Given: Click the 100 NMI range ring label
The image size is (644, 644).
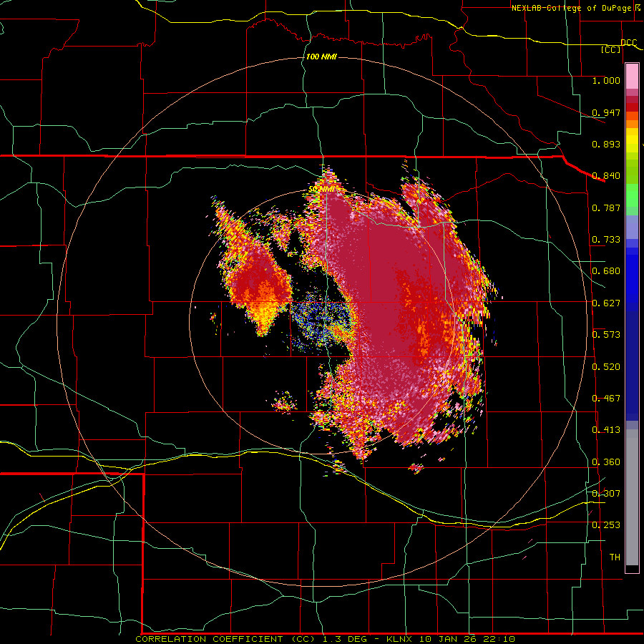Looking at the screenshot, I should pos(321,57).
